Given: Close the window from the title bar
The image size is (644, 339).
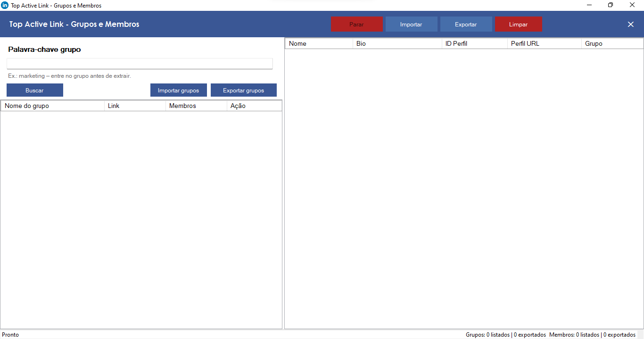Looking at the screenshot, I should click(x=632, y=5).
